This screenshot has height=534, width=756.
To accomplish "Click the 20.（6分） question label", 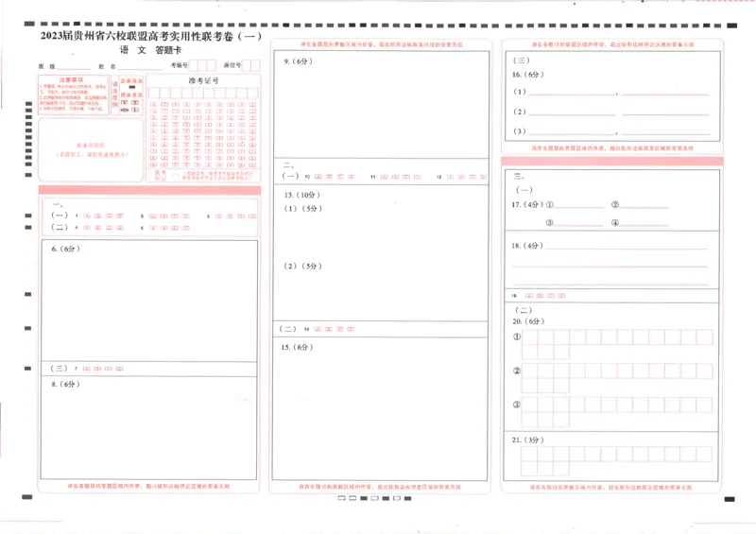I will click(x=528, y=321).
